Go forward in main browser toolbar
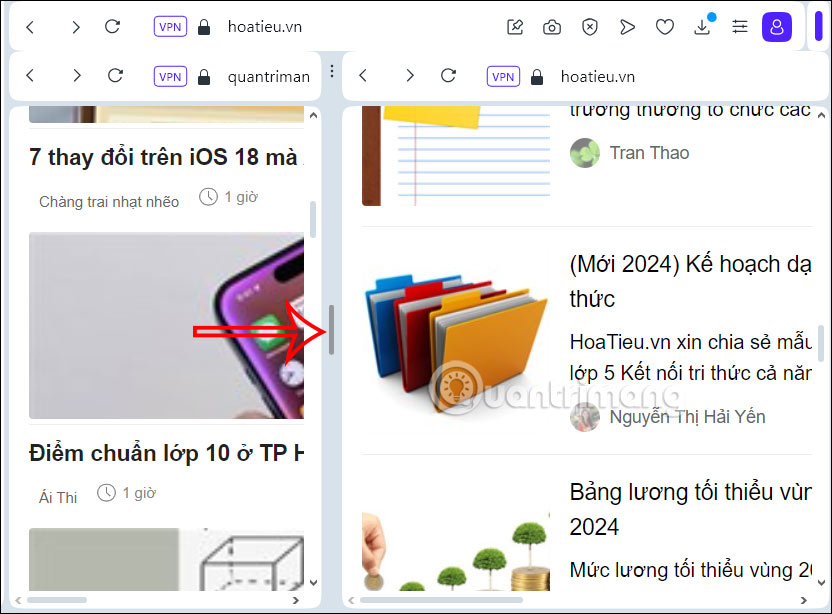The height and width of the screenshot is (614, 832). [x=76, y=27]
